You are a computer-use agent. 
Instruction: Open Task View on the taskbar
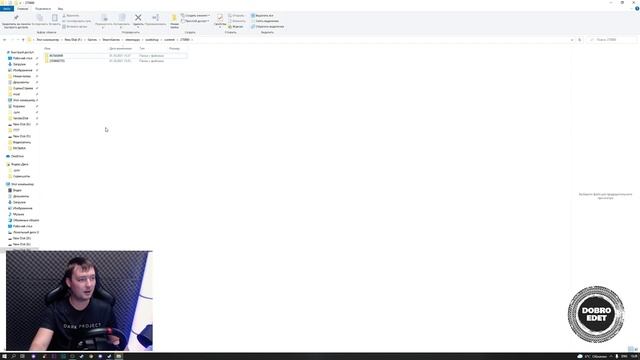(x=22, y=356)
